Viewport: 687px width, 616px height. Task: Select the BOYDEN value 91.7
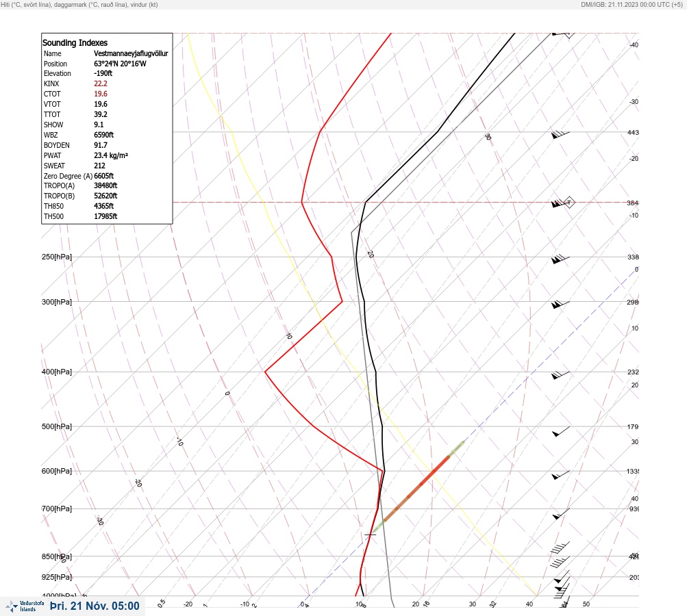[x=101, y=145]
